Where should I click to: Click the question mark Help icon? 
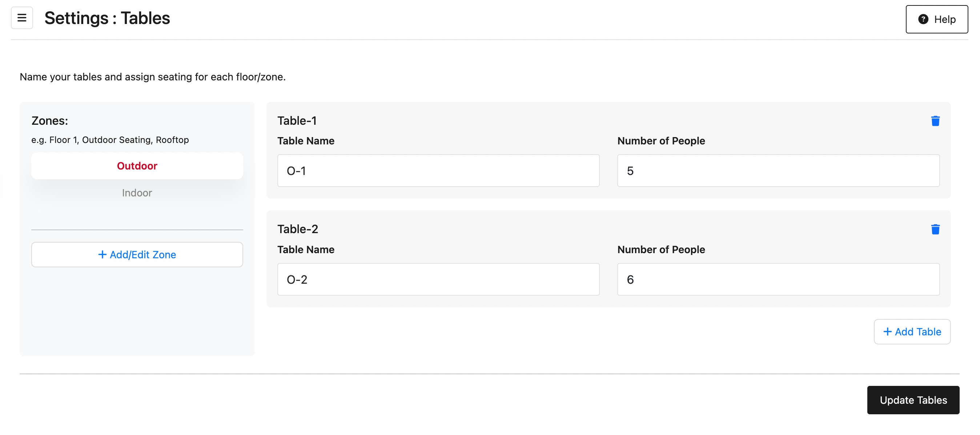[923, 19]
